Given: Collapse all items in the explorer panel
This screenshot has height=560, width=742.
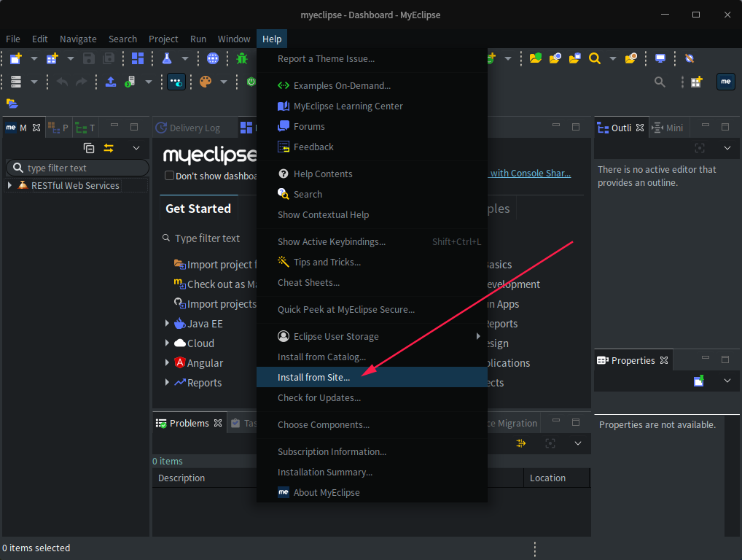Looking at the screenshot, I should pyautogui.click(x=90, y=147).
